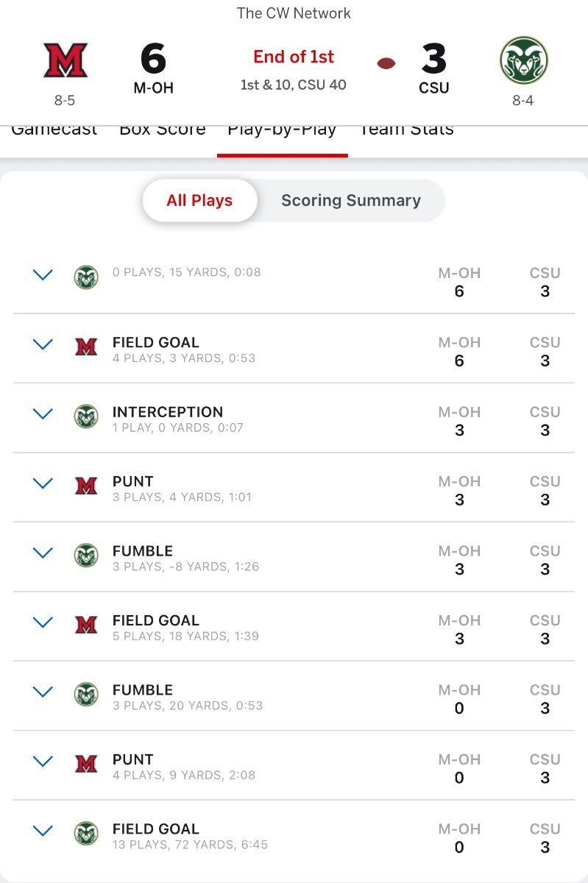Go to the Gamecast tab
The height and width of the screenshot is (883, 588).
tap(54, 130)
